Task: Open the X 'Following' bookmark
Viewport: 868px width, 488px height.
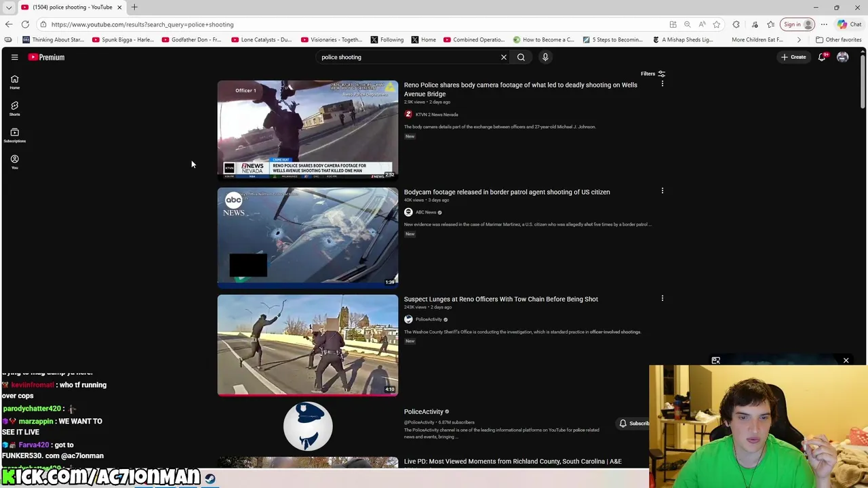Action: (x=387, y=39)
